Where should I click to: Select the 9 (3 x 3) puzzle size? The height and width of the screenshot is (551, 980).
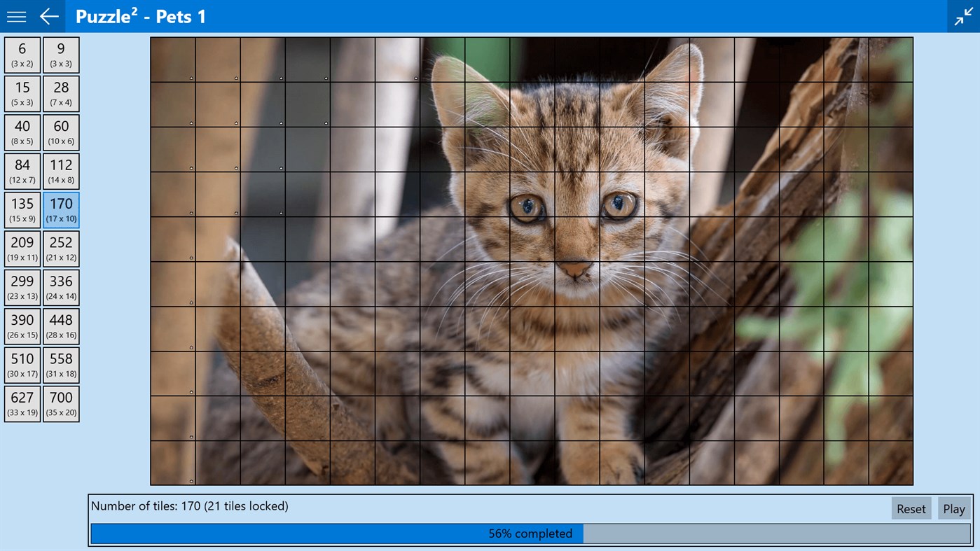coord(60,54)
